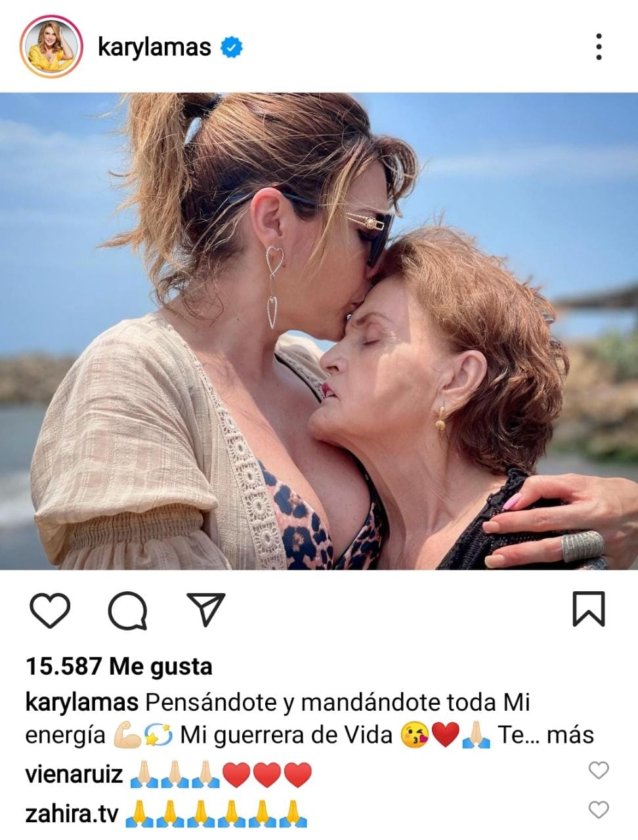Open zahira.tv commenter profile

(72, 814)
